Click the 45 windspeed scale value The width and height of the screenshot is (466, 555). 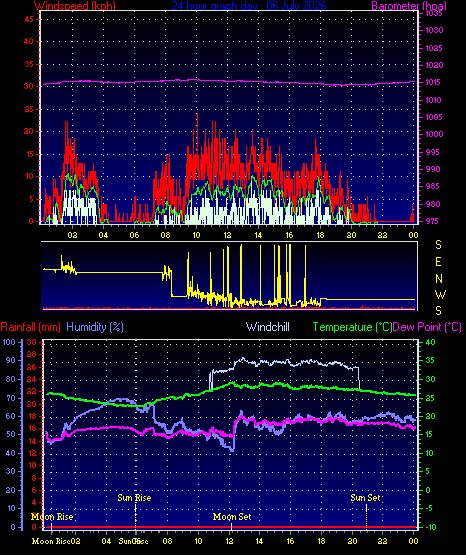tap(29, 19)
